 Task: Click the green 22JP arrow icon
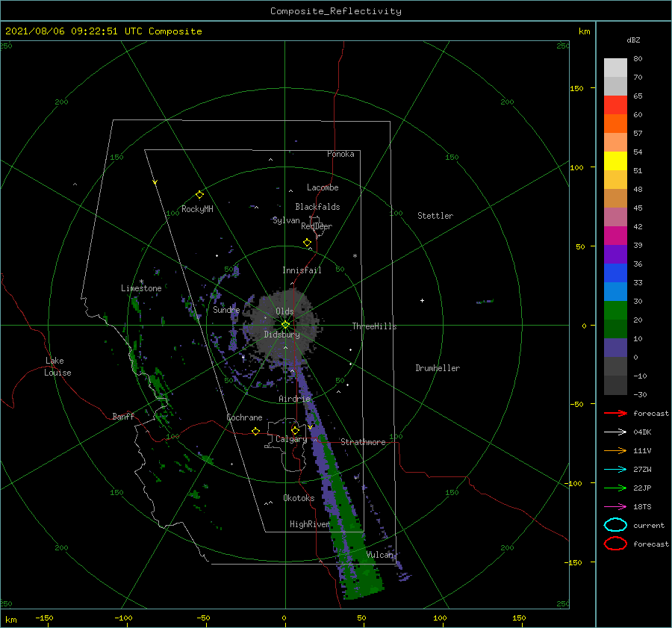(615, 488)
